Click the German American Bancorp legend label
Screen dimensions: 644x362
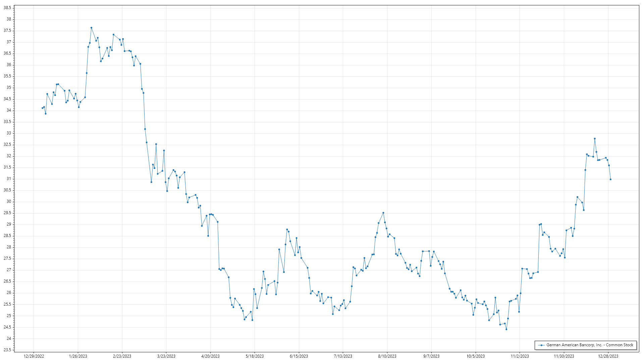590,345
